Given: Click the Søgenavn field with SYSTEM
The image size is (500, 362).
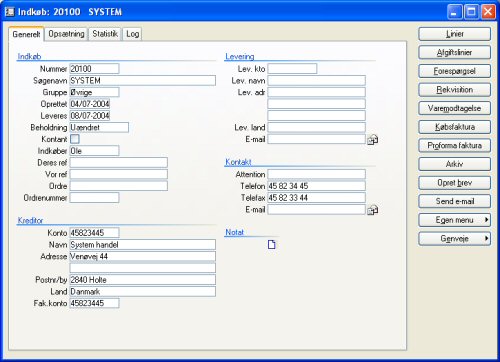Looking at the screenshot, I should point(143,80).
